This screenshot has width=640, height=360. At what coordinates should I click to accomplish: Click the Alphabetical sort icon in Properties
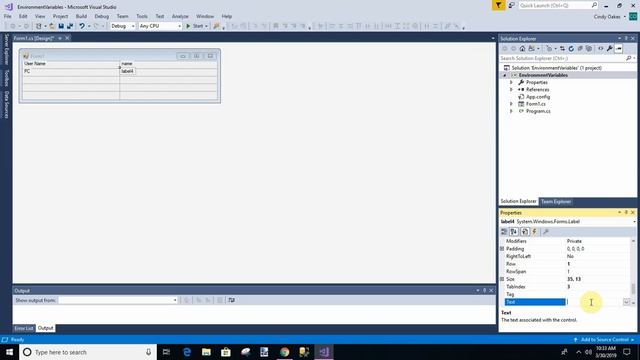coord(514,232)
